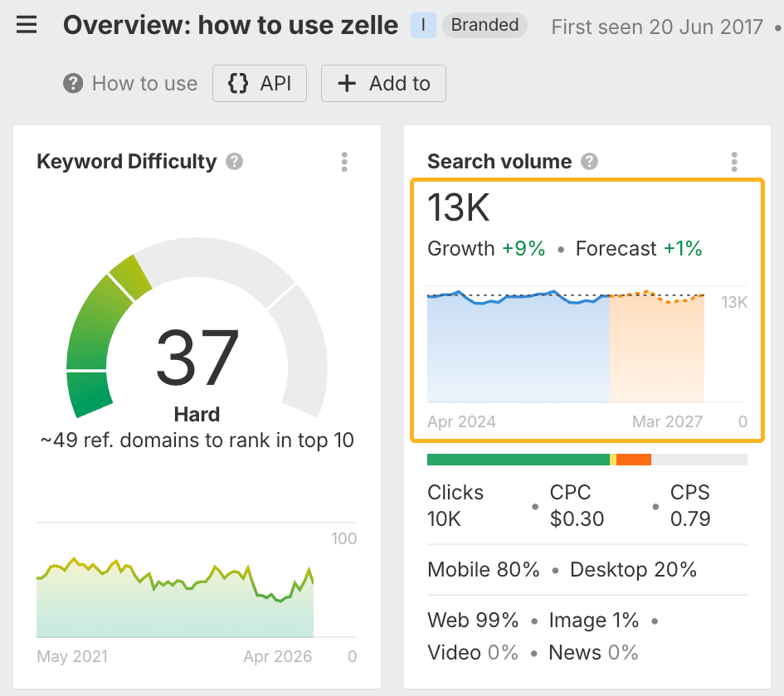Click the green segment of clicks distribution bar
Image resolution: width=784 pixels, height=696 pixels.
pyautogui.click(x=519, y=460)
